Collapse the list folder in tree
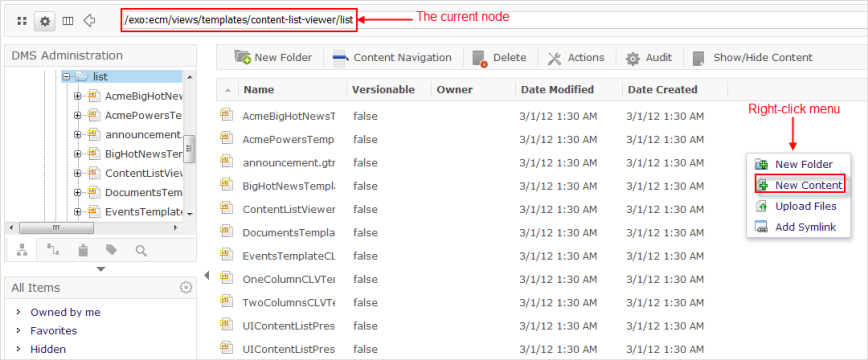 pos(66,76)
